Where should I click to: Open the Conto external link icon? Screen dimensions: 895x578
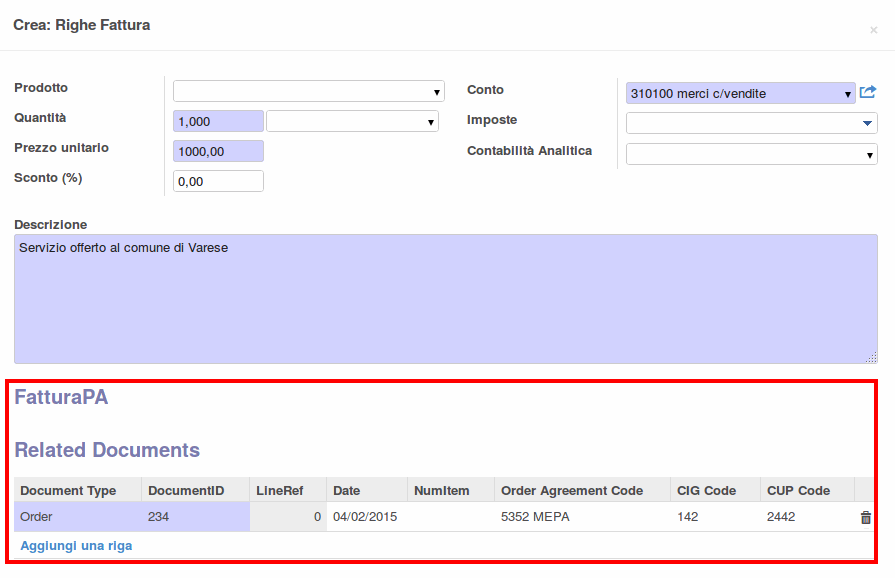point(868,93)
